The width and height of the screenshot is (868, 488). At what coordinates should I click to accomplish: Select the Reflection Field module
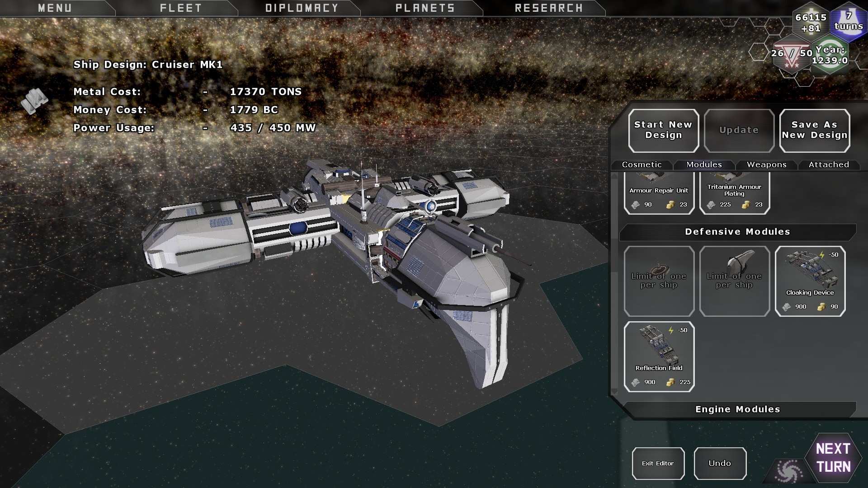click(659, 356)
